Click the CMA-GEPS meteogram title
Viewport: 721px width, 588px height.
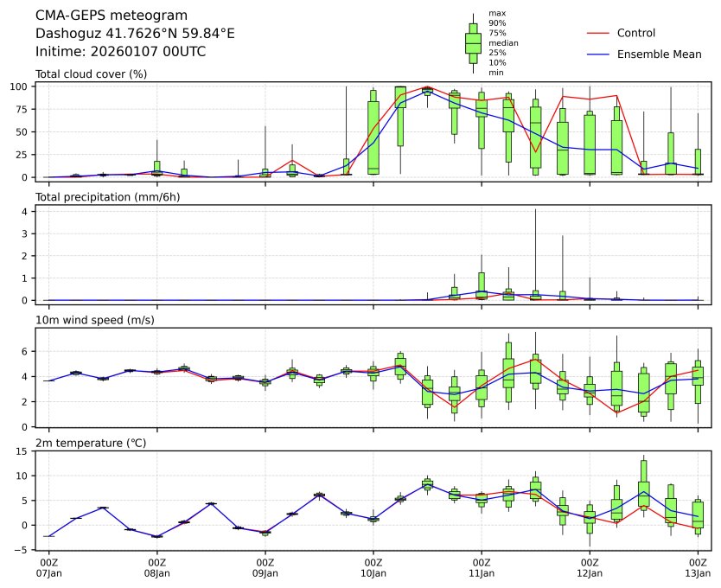coord(107,16)
